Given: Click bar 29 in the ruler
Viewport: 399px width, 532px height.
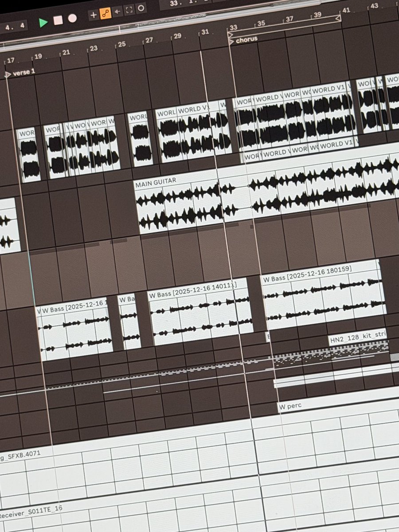Looking at the screenshot, I should tap(177, 36).
